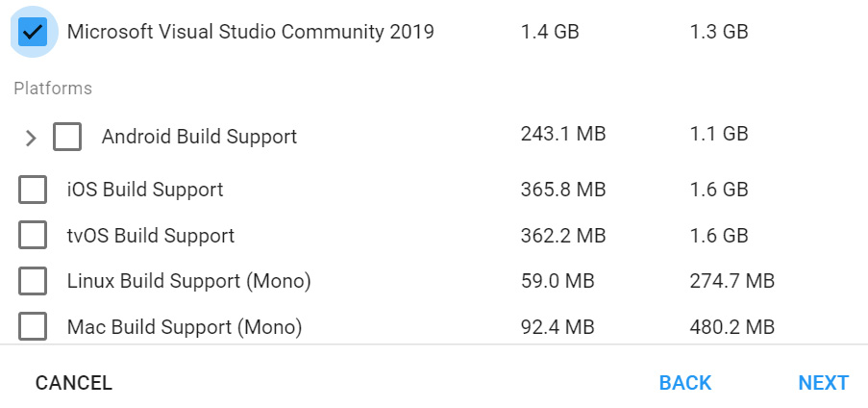Enable Mac Build Support (Mono) checkbox
Image resolution: width=868 pixels, height=408 pixels.
[x=33, y=327]
